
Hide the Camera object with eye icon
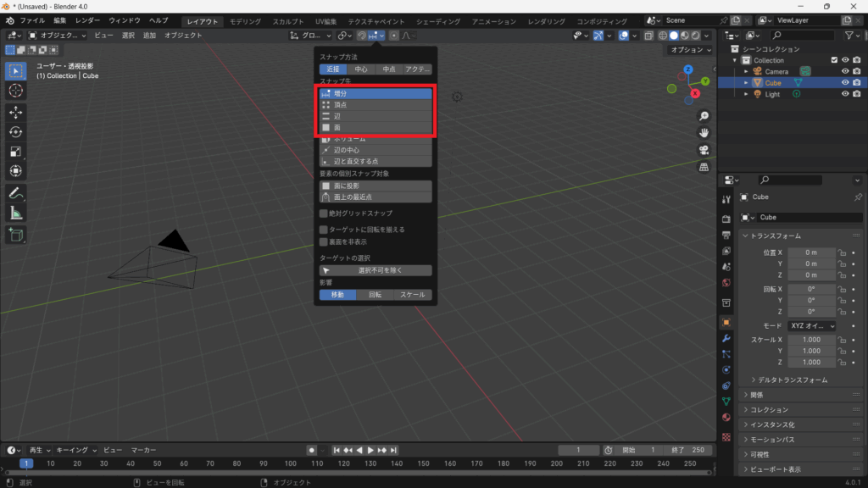pyautogui.click(x=845, y=71)
